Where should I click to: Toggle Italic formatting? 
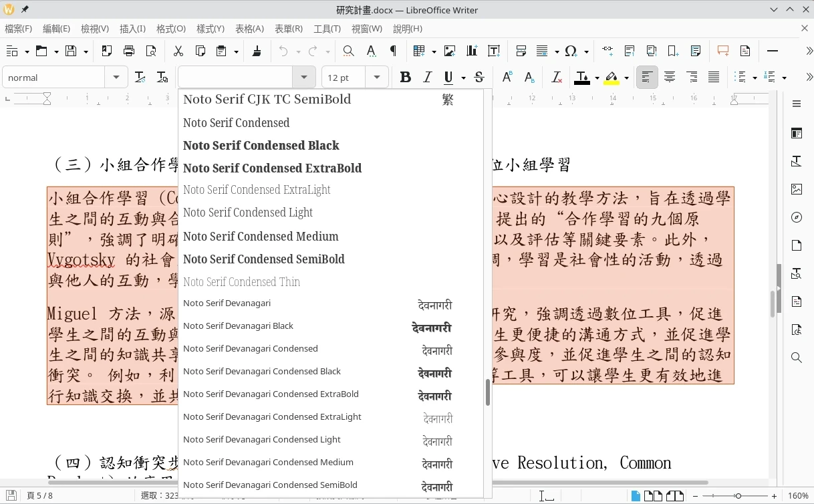click(x=428, y=78)
